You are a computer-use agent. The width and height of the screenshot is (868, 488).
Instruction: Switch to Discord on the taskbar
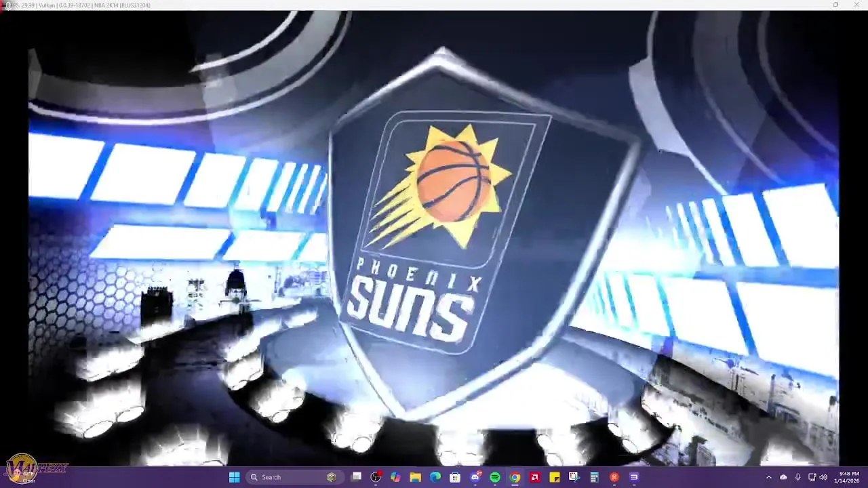(x=475, y=477)
